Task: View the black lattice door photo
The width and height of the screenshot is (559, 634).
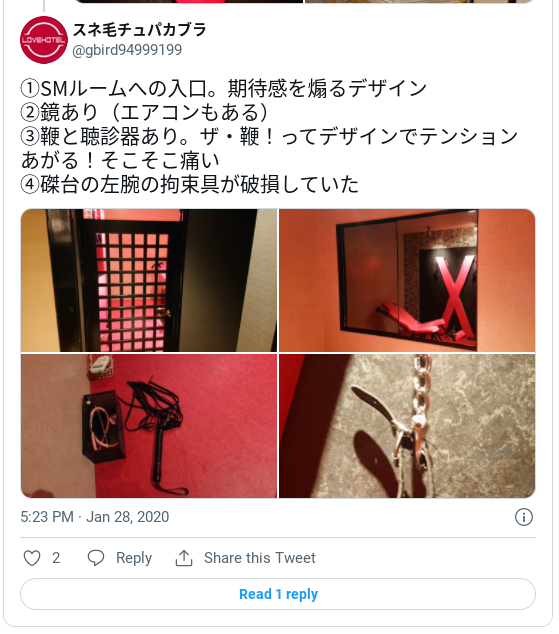Action: click(149, 280)
